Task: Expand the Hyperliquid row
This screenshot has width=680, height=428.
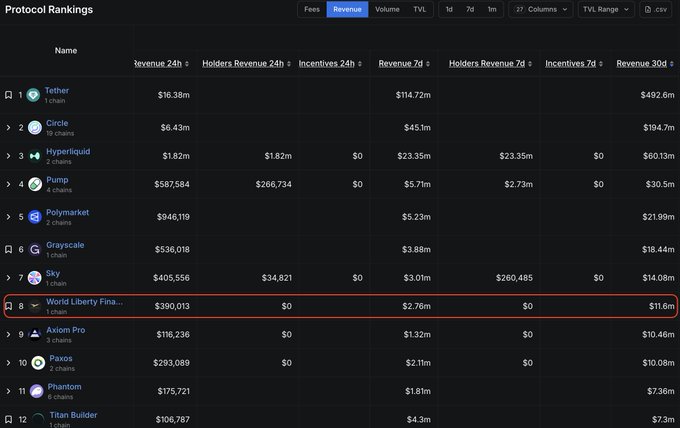Action: 8,156
